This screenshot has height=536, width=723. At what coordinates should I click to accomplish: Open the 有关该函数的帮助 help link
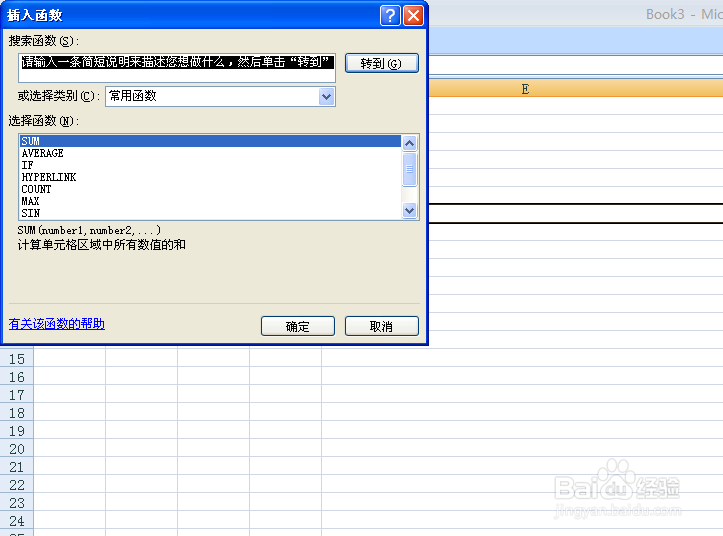(x=57, y=324)
